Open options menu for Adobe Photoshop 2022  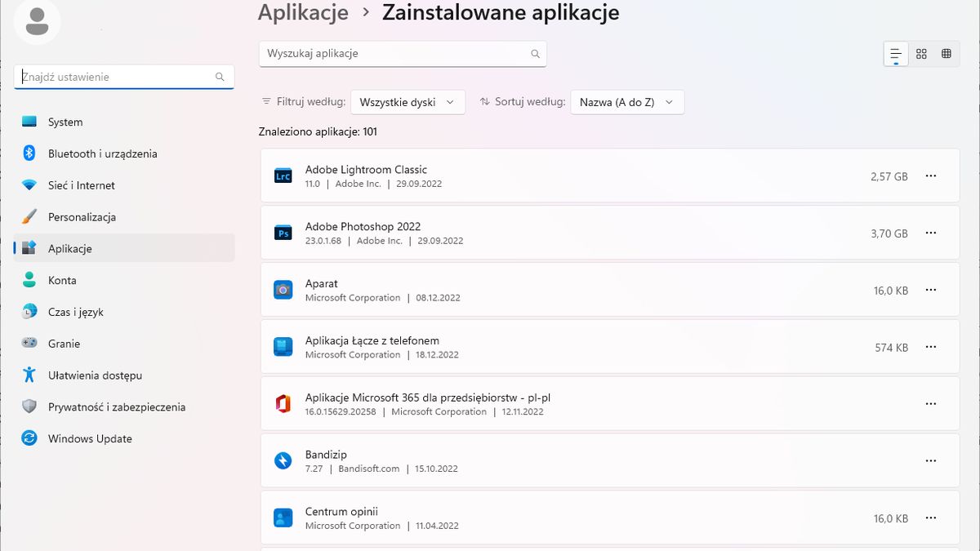point(931,233)
